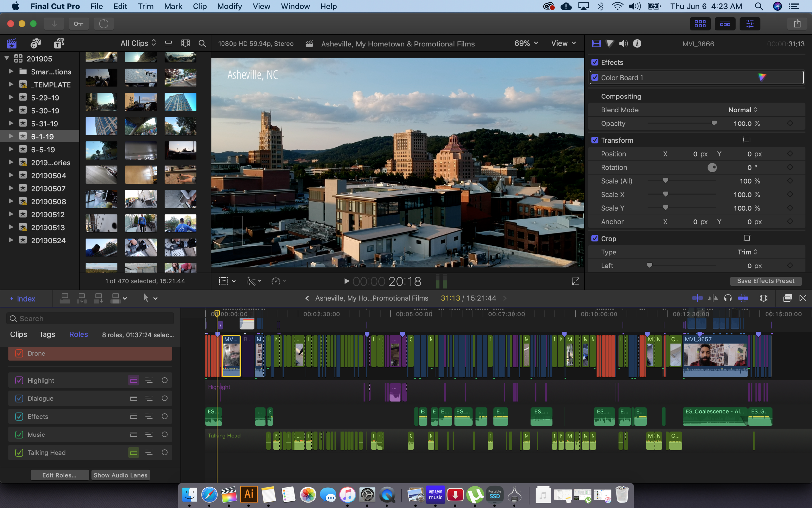This screenshot has width=812, height=508.
Task: Open the Transitions browser icon
Action: [x=803, y=298]
